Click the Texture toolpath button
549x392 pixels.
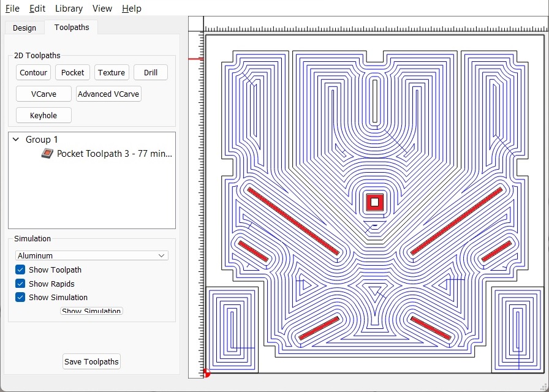[112, 73]
